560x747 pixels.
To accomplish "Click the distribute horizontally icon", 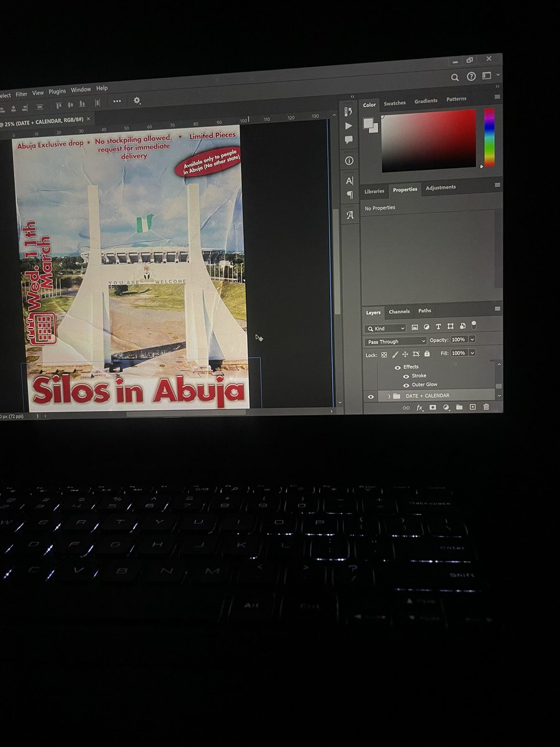I will tap(98, 103).
